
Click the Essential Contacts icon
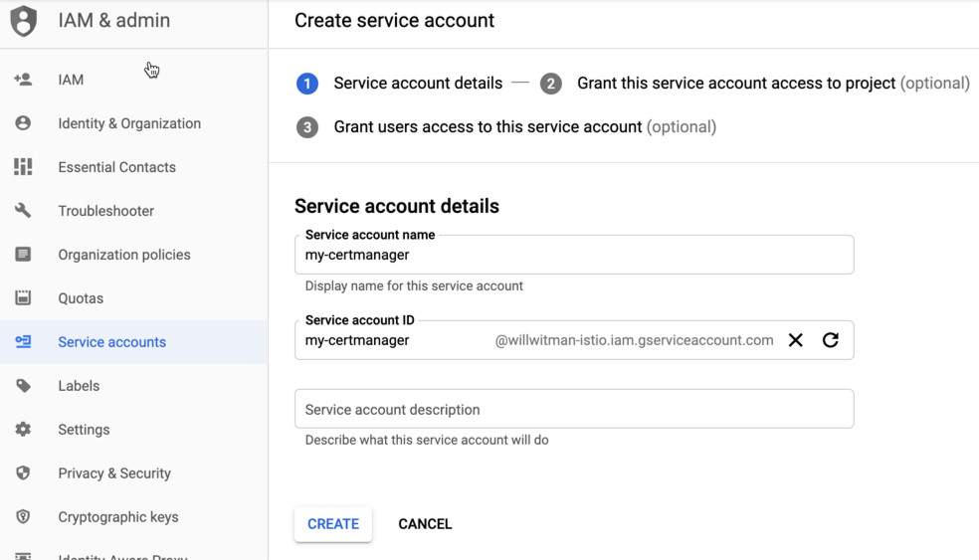(x=23, y=167)
